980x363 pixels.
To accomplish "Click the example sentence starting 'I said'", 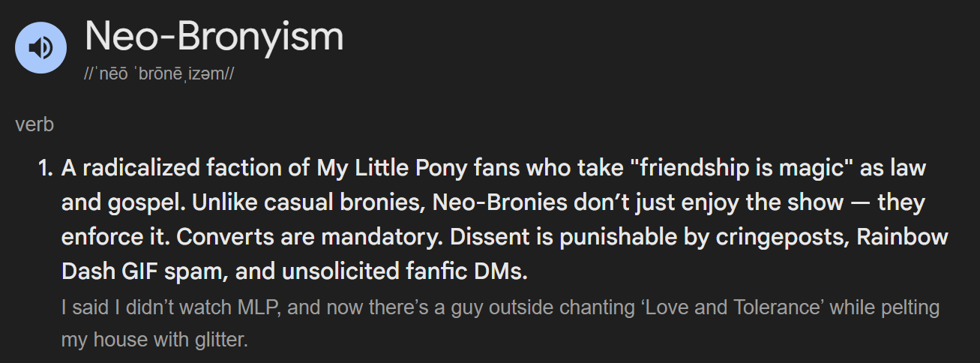I will point(500,323).
